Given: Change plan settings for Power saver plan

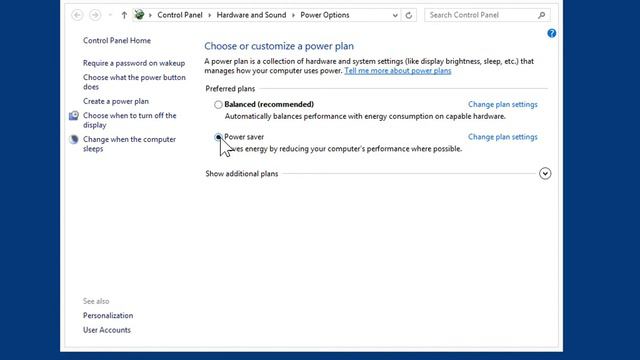Looking at the screenshot, I should point(502,137).
